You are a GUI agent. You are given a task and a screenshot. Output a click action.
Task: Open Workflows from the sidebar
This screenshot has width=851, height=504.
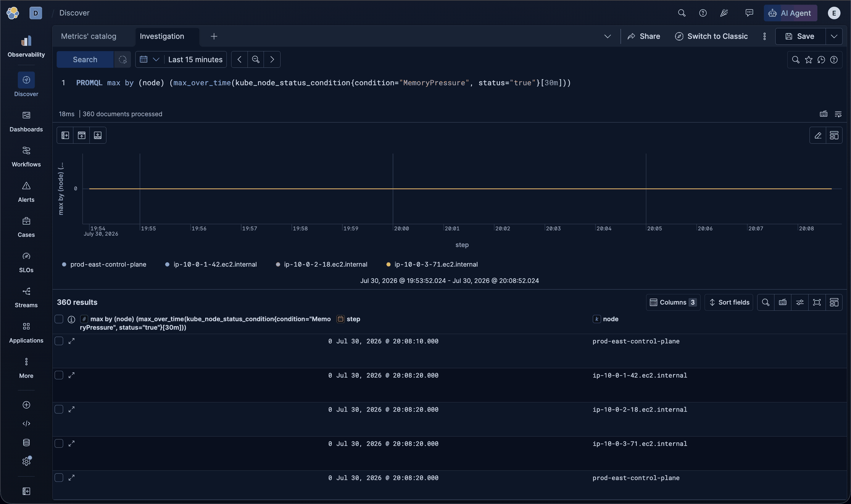pos(26,156)
